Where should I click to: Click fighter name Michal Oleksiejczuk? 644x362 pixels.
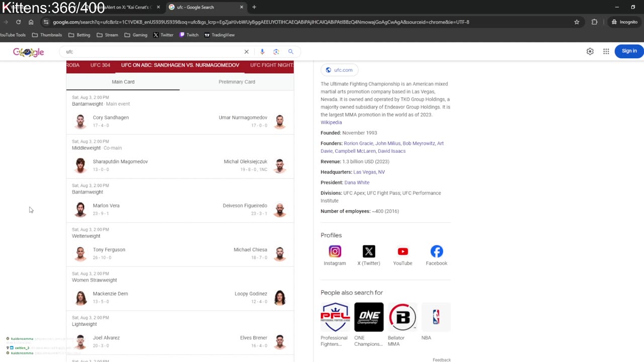[246, 162]
